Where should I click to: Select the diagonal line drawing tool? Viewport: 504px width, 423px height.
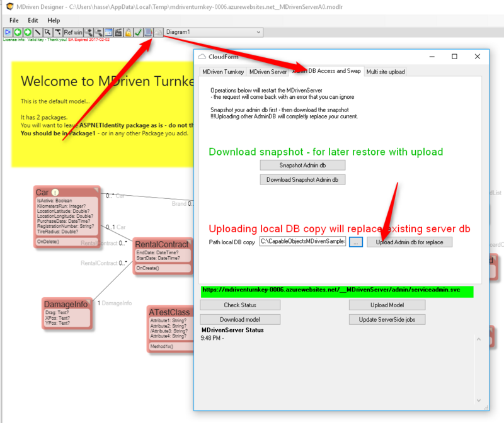pos(38,32)
